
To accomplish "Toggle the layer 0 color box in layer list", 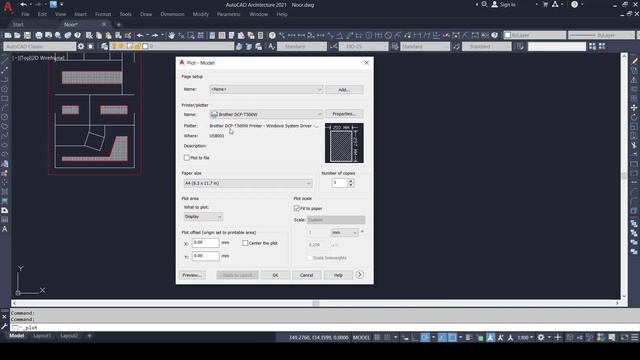I will (x=145, y=47).
